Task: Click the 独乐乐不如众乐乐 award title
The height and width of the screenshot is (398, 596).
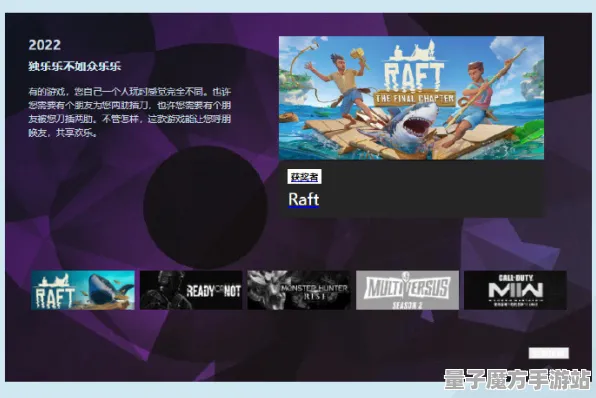Action: [74, 66]
